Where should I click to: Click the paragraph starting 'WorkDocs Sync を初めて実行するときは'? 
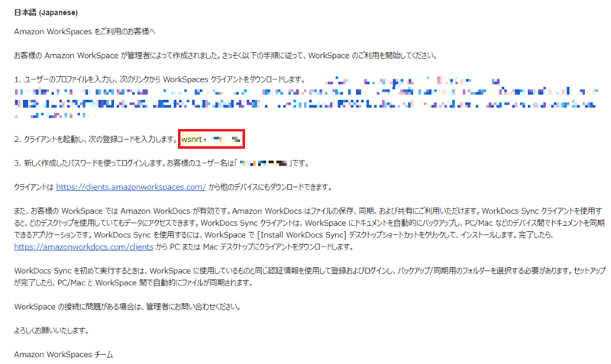[310, 277]
